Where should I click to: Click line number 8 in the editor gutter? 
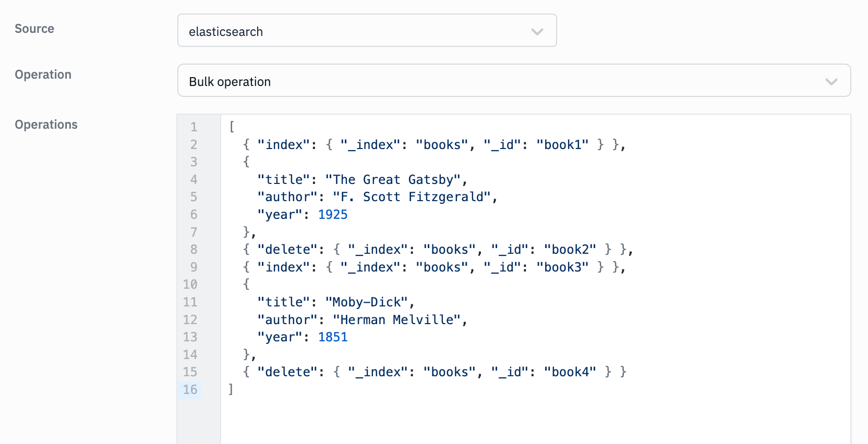pyautogui.click(x=194, y=250)
